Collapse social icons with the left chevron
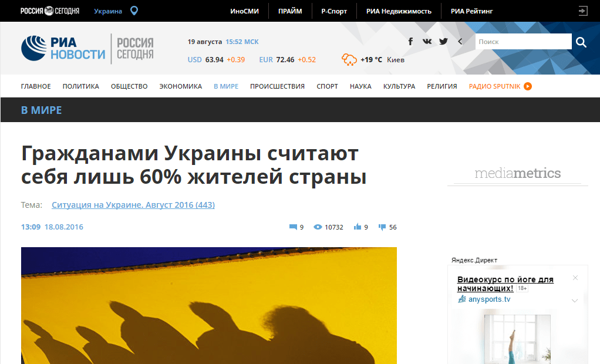Image resolution: width=600 pixels, height=364 pixels. [x=460, y=41]
